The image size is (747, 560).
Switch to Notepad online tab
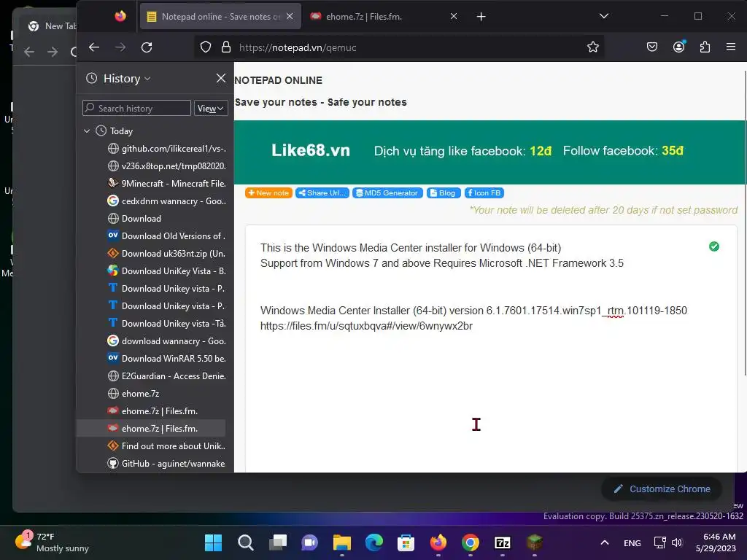point(220,17)
